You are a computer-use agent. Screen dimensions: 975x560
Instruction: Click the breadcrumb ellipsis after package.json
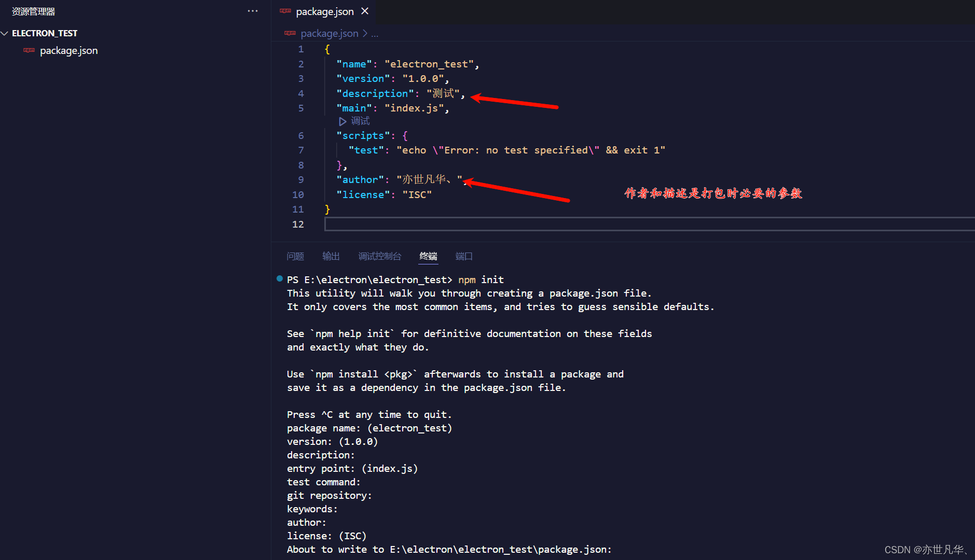tap(375, 34)
